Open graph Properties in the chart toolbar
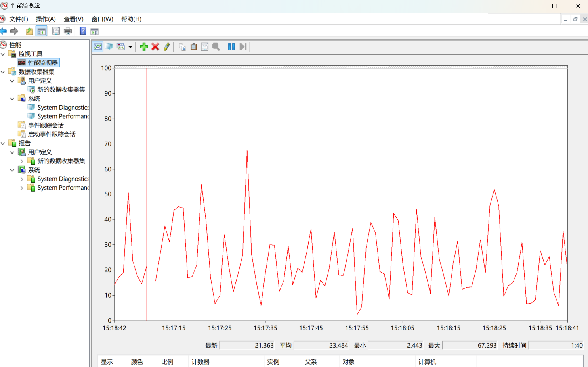 point(204,47)
